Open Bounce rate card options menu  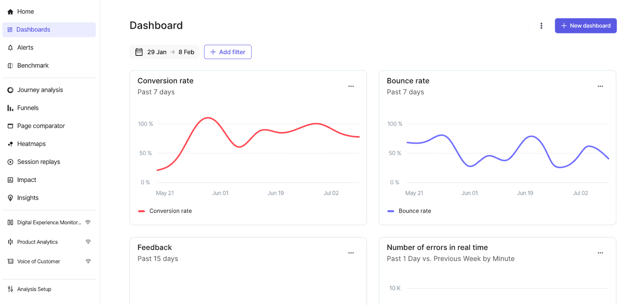pyautogui.click(x=600, y=86)
